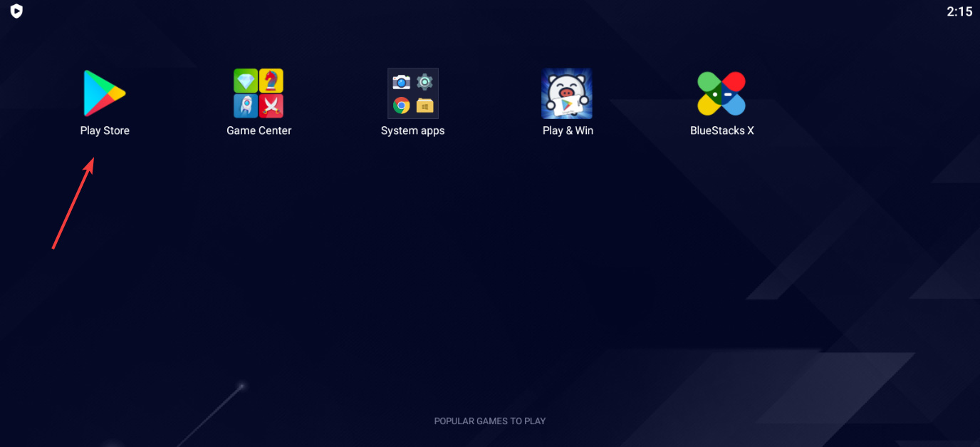
Task: Click the Game Center label
Action: click(259, 130)
